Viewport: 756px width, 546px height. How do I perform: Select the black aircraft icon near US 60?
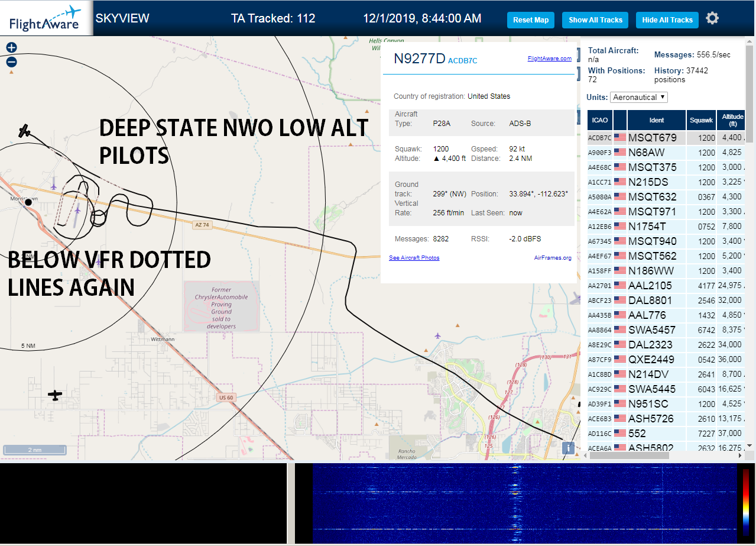point(55,395)
